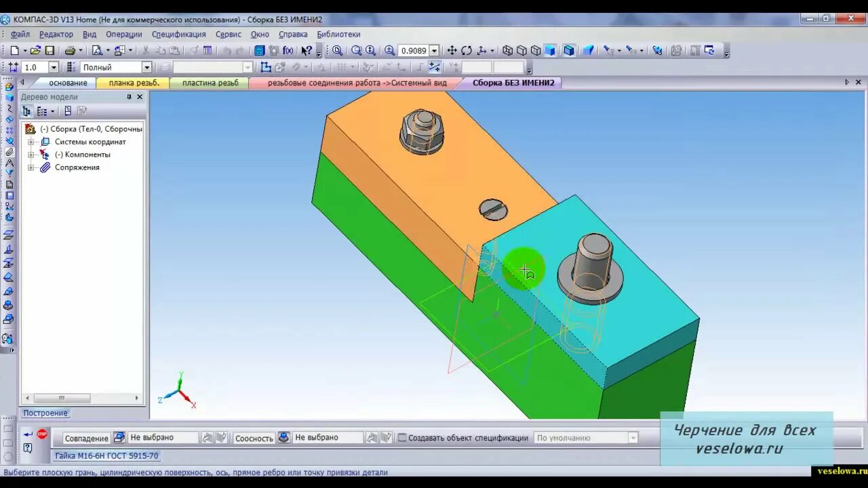Confirm creation with the enter-arrow icon
This screenshot has width=868, height=488.
tap(28, 434)
